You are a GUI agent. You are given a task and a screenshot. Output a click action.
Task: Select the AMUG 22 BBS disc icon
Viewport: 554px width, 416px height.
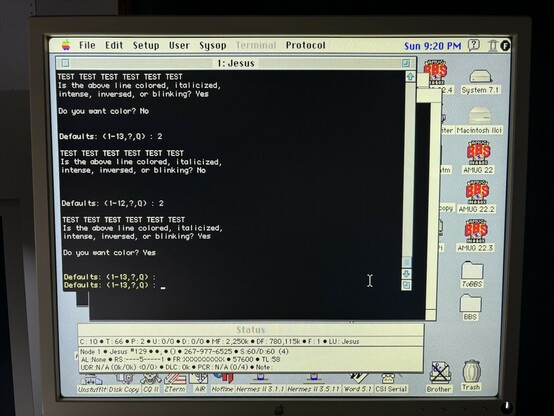(x=478, y=158)
